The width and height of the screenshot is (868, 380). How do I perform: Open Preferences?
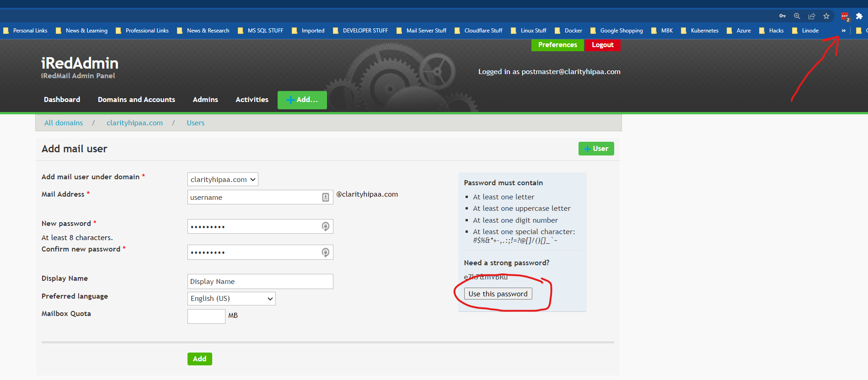click(x=557, y=45)
